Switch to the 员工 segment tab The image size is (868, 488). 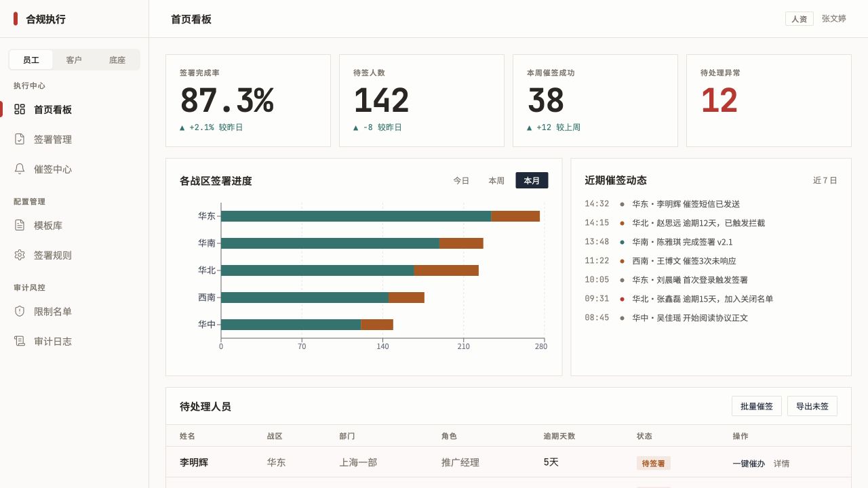(x=31, y=60)
